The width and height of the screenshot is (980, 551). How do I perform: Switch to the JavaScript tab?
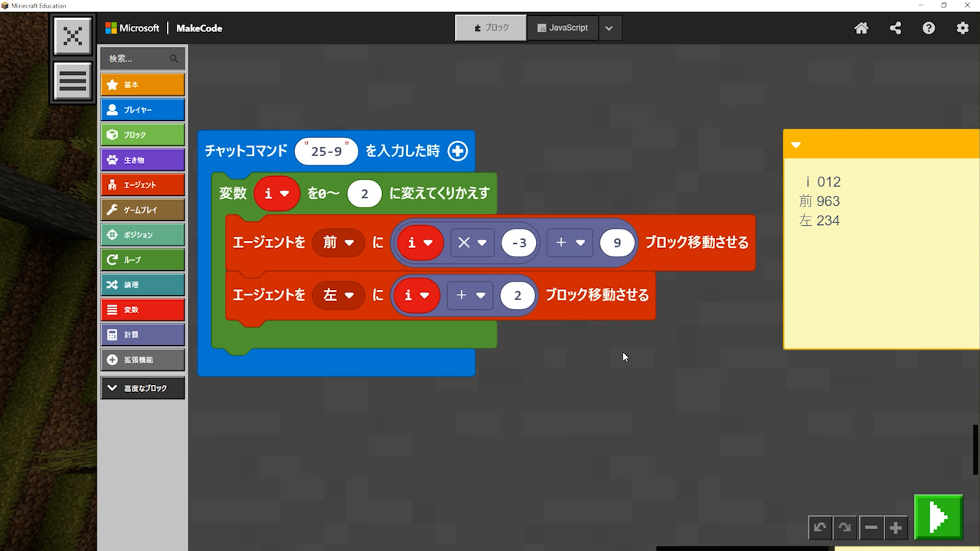point(563,28)
